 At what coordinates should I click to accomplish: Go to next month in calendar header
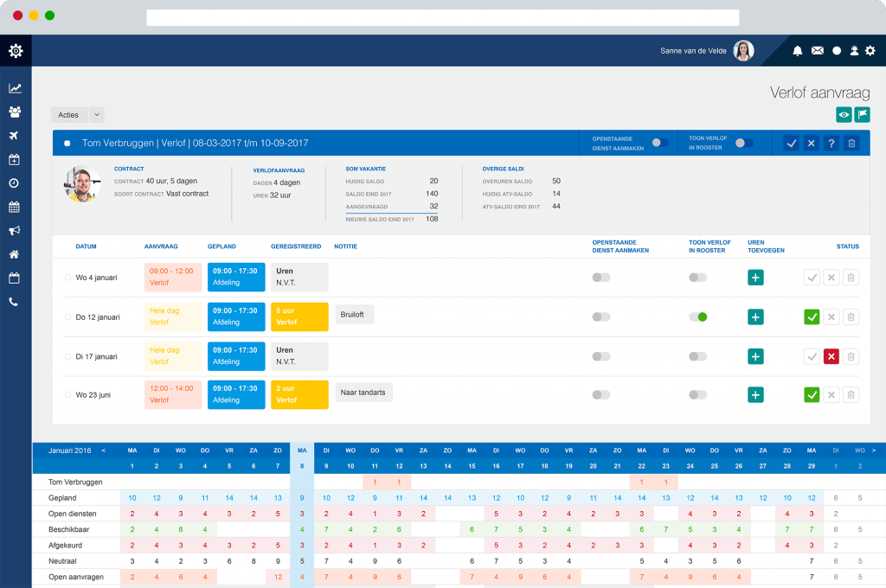point(873,450)
